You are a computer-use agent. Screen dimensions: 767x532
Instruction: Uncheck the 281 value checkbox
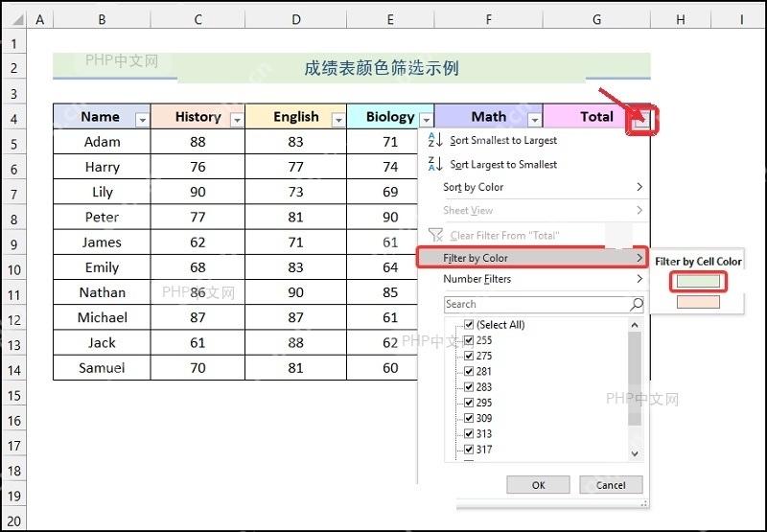[469, 372]
